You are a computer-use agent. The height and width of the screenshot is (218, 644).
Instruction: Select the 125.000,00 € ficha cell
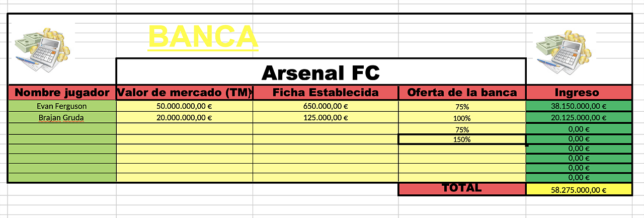326,118
